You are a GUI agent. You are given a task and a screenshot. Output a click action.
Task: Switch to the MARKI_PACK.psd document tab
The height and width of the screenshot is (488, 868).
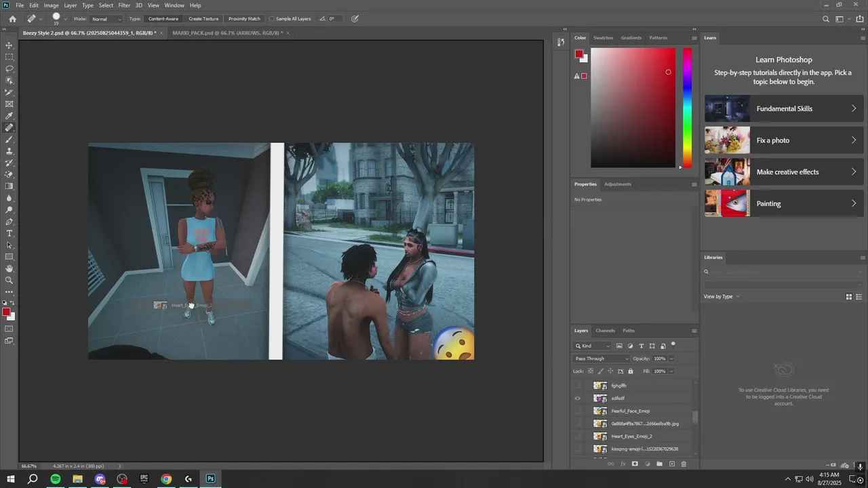click(x=228, y=33)
